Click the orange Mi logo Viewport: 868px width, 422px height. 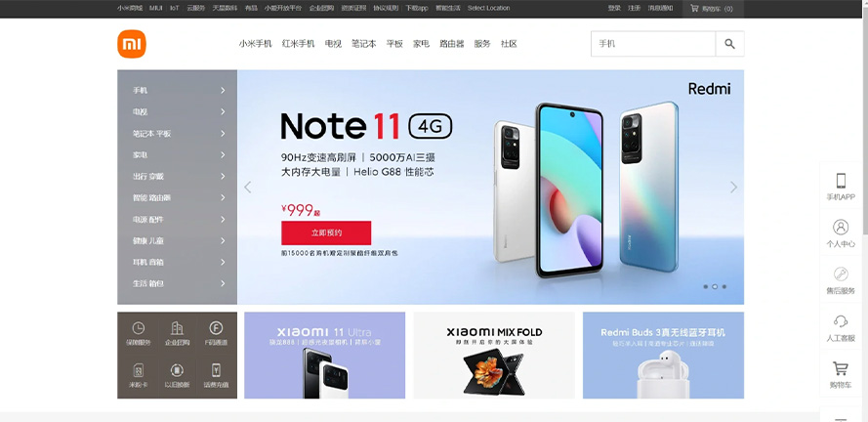pos(132,44)
